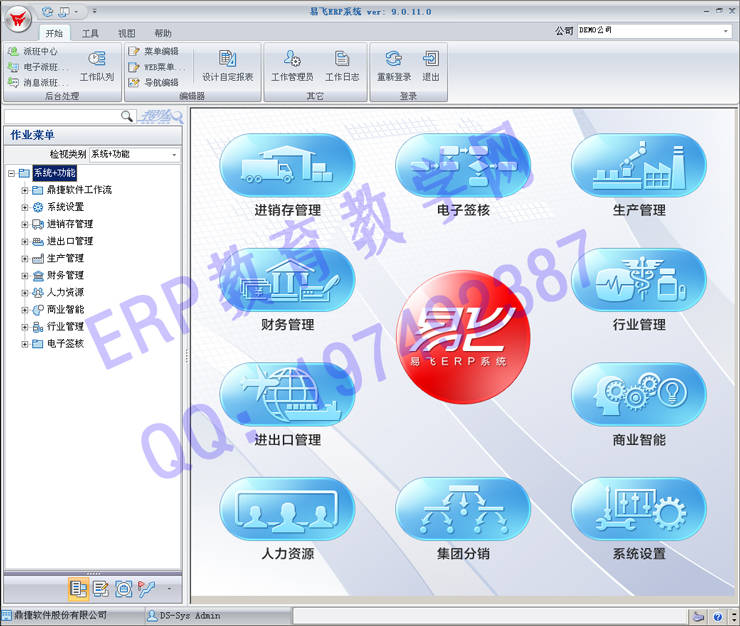Open 生产管理 module button
Screen dimensions: 740x626
639,165
